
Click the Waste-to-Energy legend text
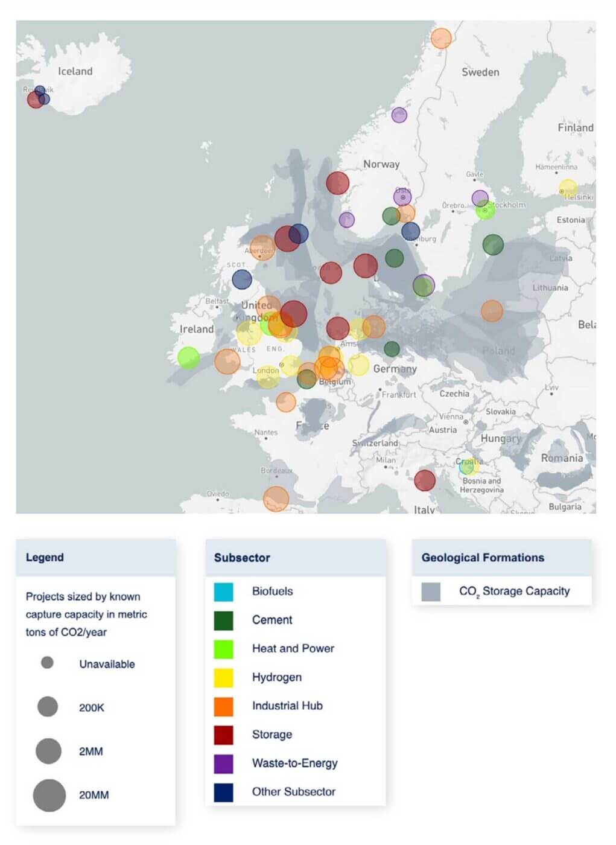[294, 764]
